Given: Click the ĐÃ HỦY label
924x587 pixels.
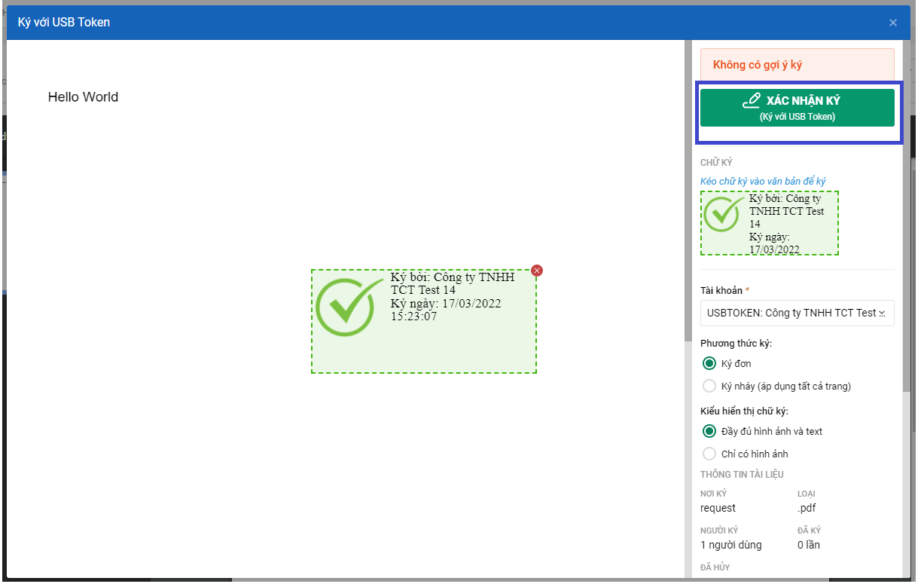Looking at the screenshot, I should pyautogui.click(x=715, y=567).
